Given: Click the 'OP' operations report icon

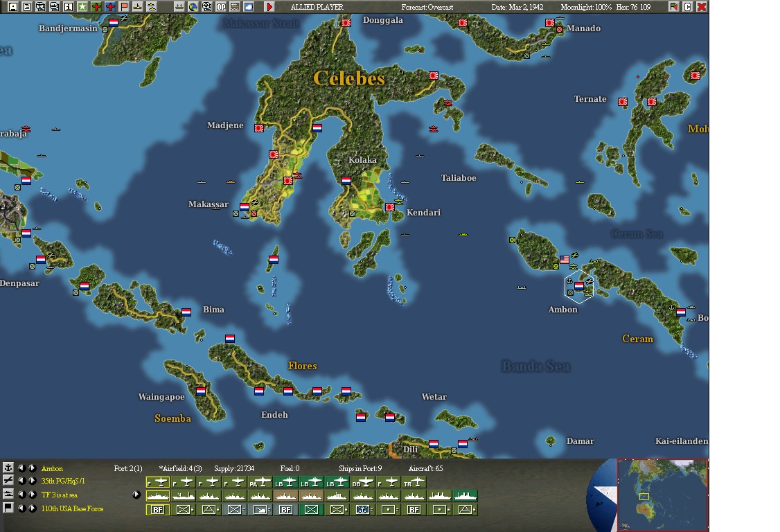Looking at the screenshot, I should click(x=221, y=7).
